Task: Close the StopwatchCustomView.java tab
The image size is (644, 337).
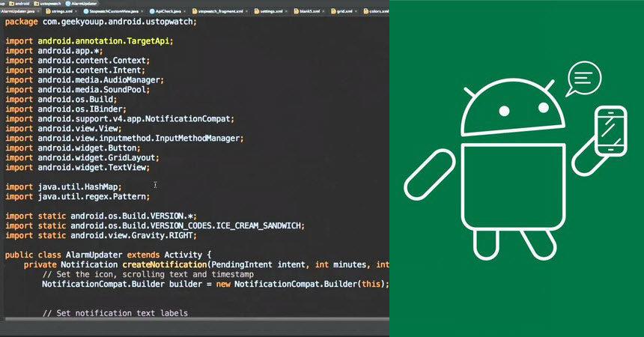Action: [x=142, y=11]
